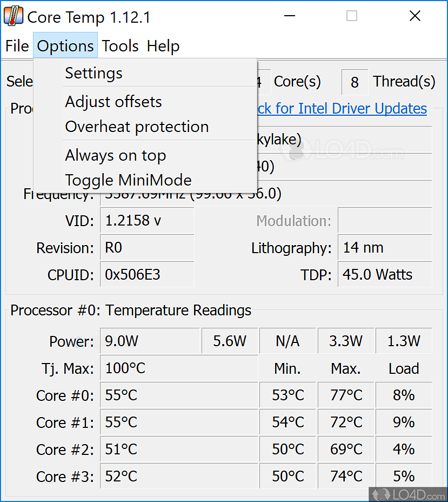This screenshot has height=502, width=448.
Task: Click the Lithography label
Action: click(x=291, y=248)
